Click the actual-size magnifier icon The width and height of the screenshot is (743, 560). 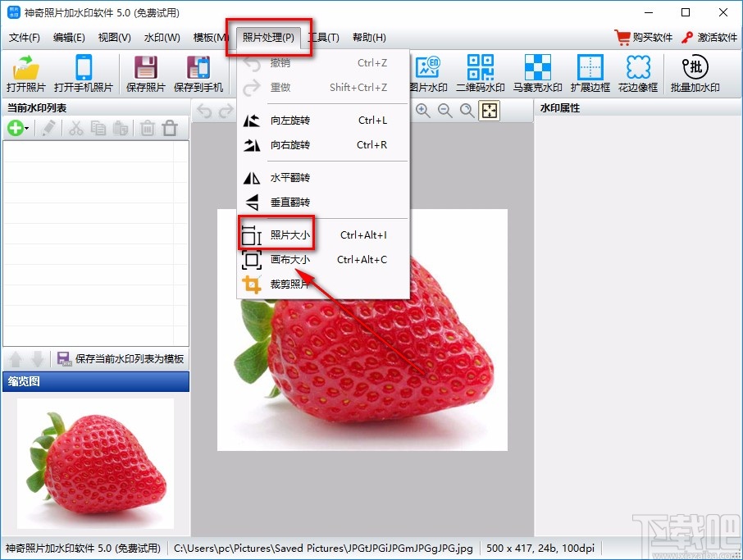click(467, 111)
